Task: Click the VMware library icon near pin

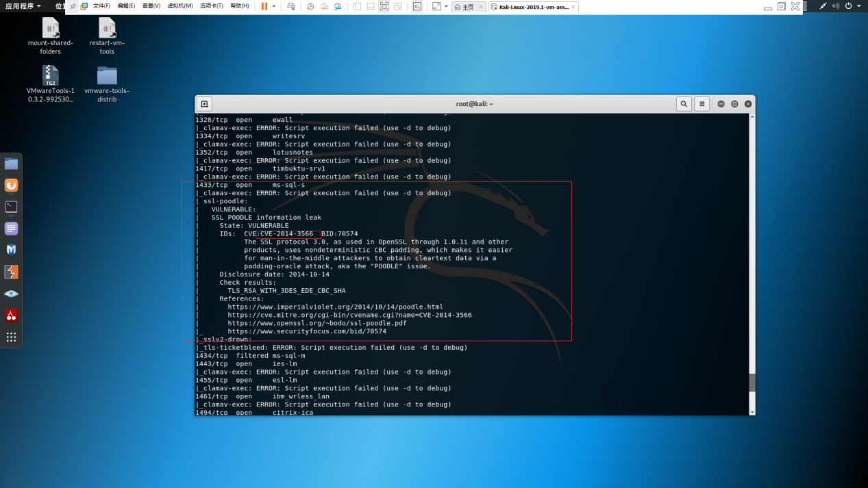Action: (84, 6)
